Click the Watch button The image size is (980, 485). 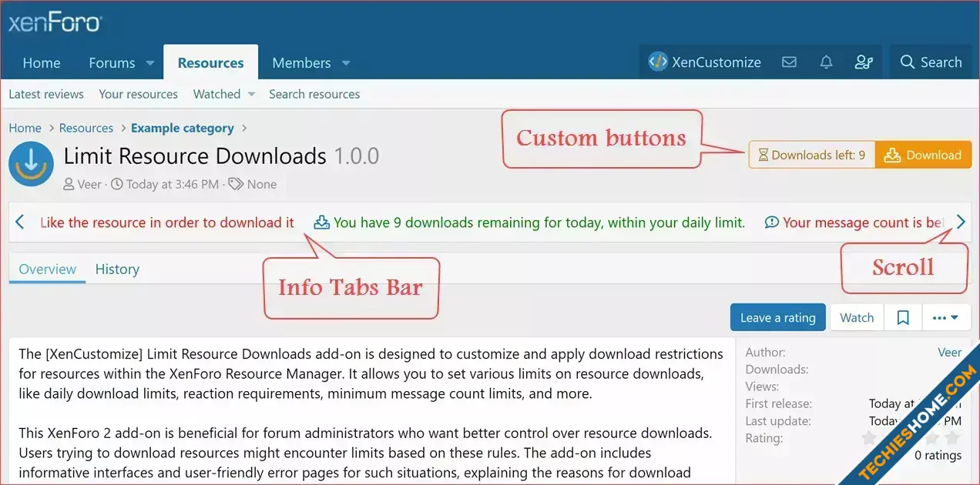pos(857,317)
